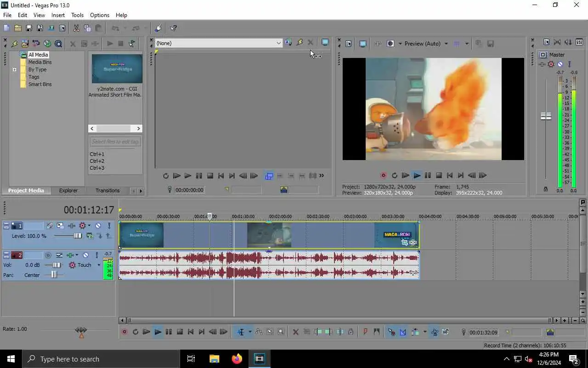The width and height of the screenshot is (588, 368).
Task: Create a new project from main toolbar
Action: pyautogui.click(x=6, y=28)
